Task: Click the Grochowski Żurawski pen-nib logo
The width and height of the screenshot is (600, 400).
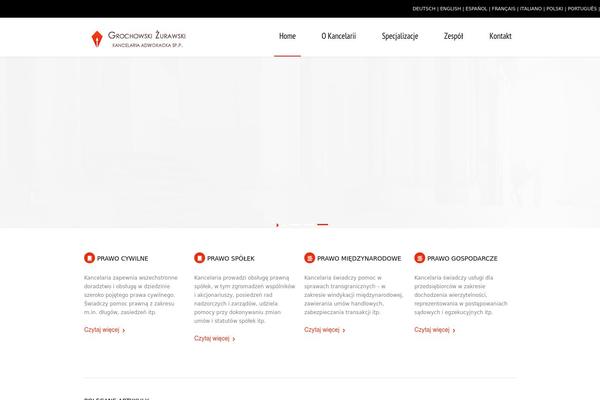Action: [97, 39]
